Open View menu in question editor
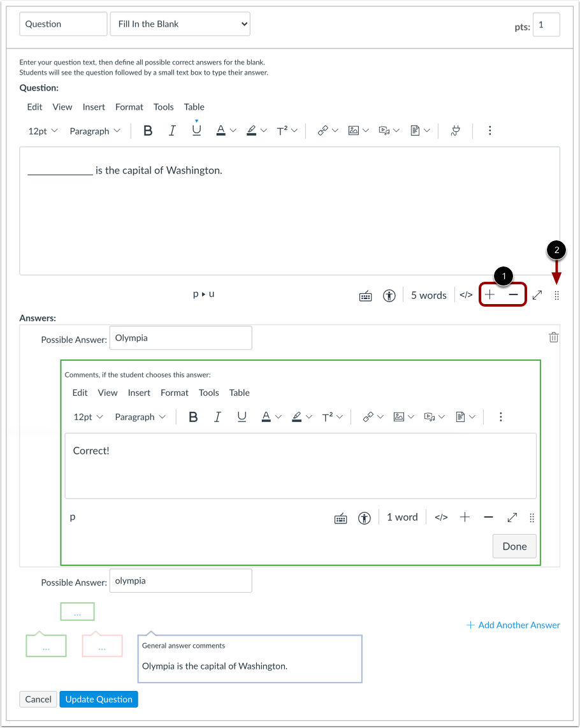Image resolution: width=580 pixels, height=728 pixels. pos(62,107)
